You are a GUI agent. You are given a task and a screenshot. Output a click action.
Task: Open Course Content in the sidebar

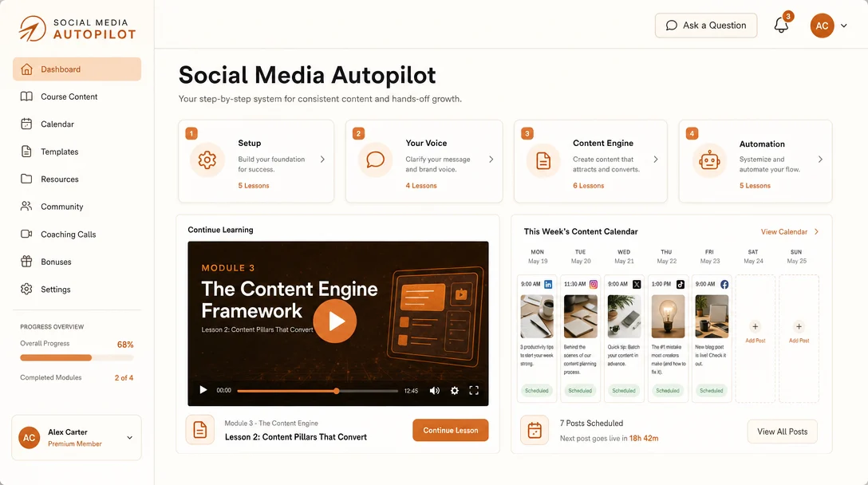point(77,97)
